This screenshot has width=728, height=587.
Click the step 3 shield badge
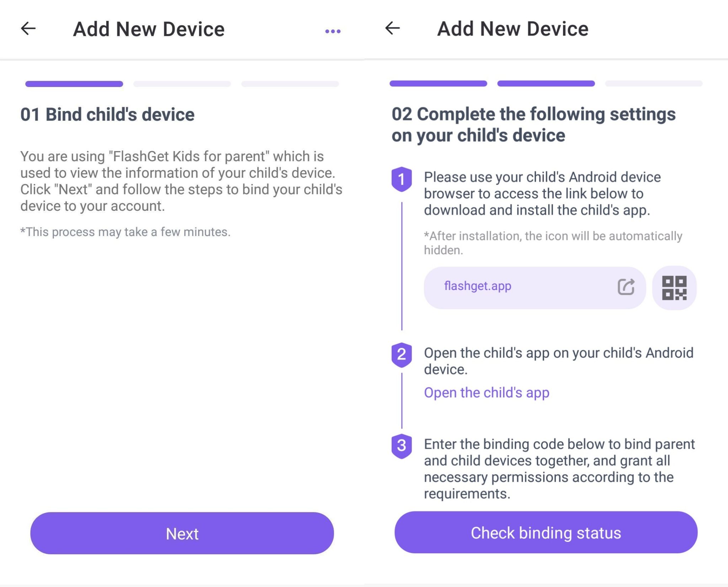tap(402, 446)
